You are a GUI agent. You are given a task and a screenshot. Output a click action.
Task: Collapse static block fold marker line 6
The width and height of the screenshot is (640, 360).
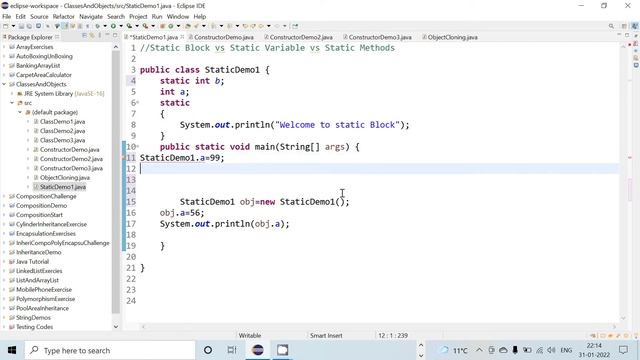[138, 103]
